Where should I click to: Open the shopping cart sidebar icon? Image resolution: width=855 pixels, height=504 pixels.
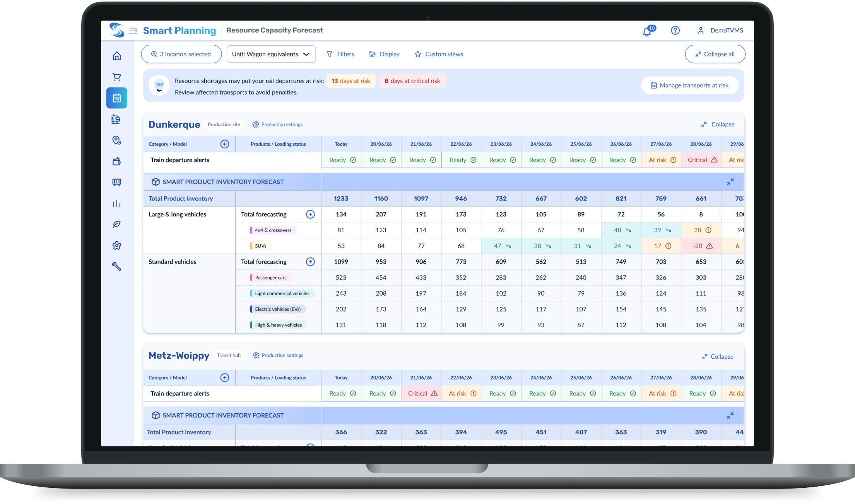117,77
